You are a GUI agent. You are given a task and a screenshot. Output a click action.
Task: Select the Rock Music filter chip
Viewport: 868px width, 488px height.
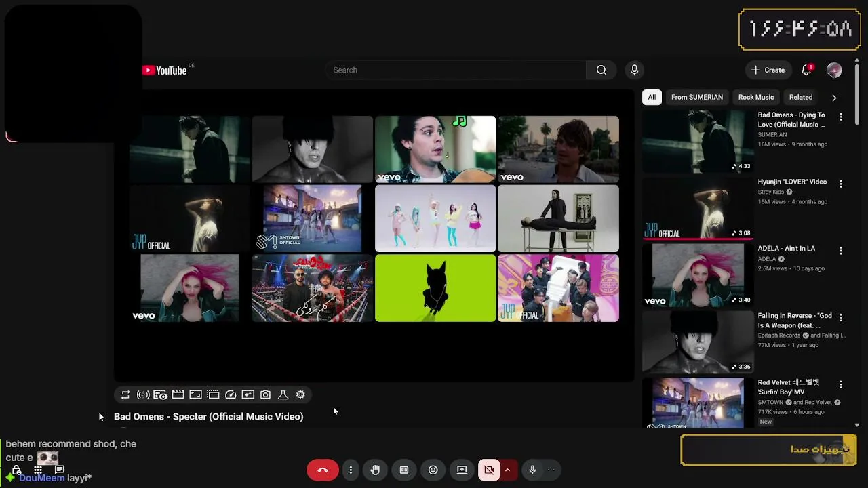756,97
